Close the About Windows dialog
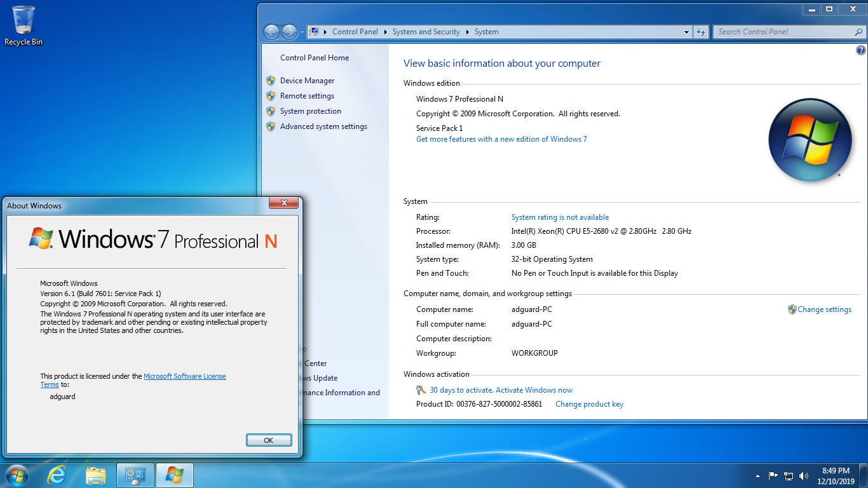 point(283,203)
